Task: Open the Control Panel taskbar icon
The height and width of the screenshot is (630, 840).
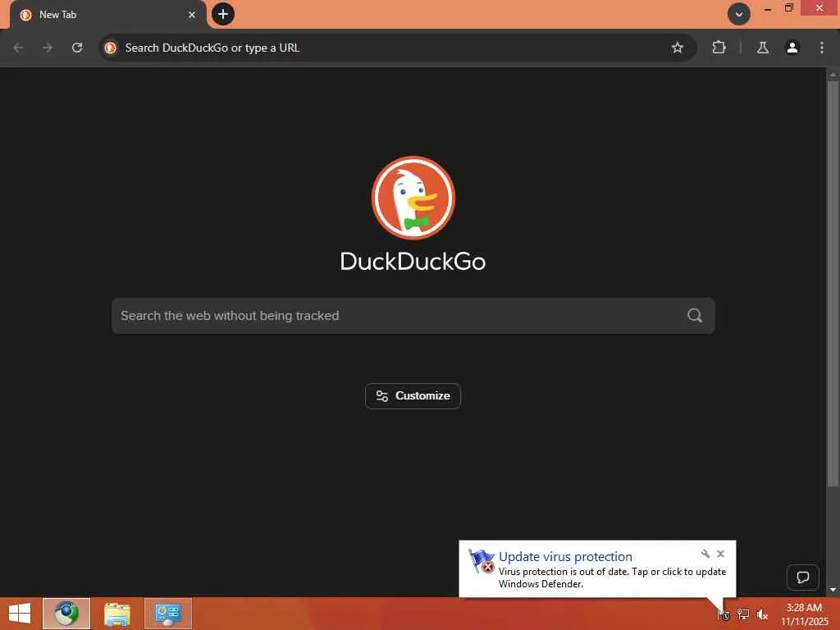Action: 167,614
